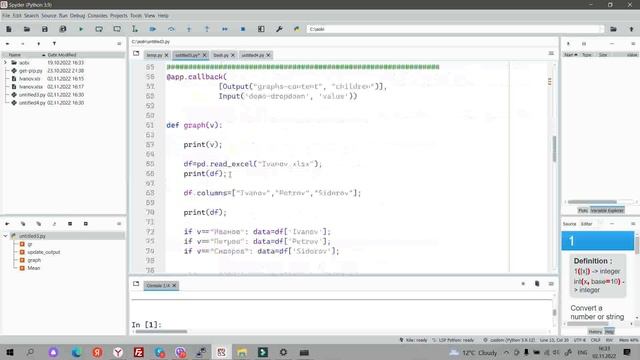This screenshot has height=360, width=640.
Task: Open the Help menu
Action: (x=163, y=16)
